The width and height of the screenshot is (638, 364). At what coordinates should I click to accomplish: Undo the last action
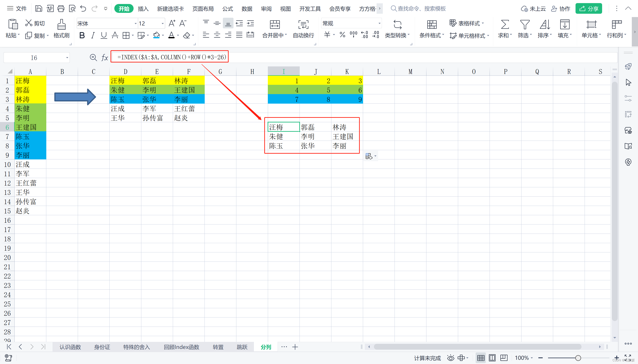pos(83,9)
